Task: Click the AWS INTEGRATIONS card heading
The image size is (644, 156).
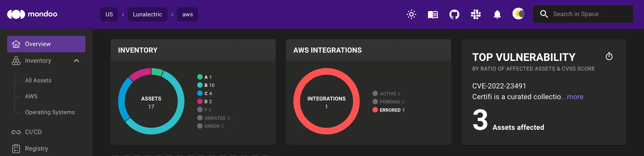Action: click(x=328, y=50)
